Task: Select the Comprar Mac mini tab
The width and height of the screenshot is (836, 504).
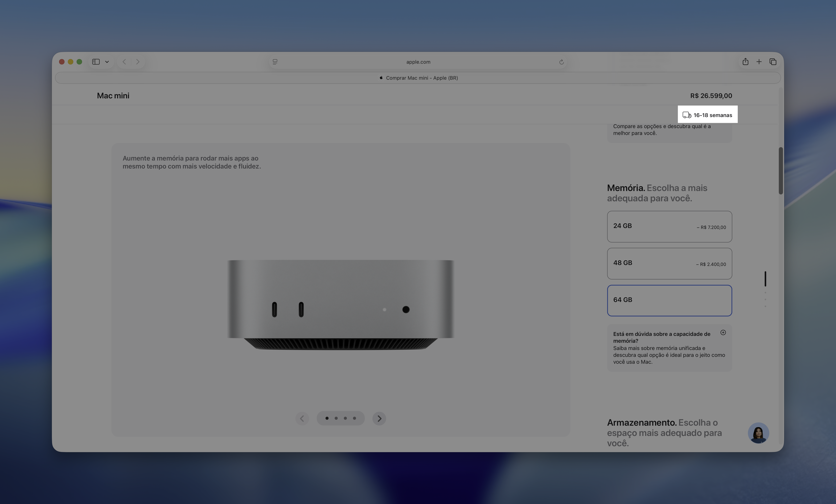Action: 418,78
